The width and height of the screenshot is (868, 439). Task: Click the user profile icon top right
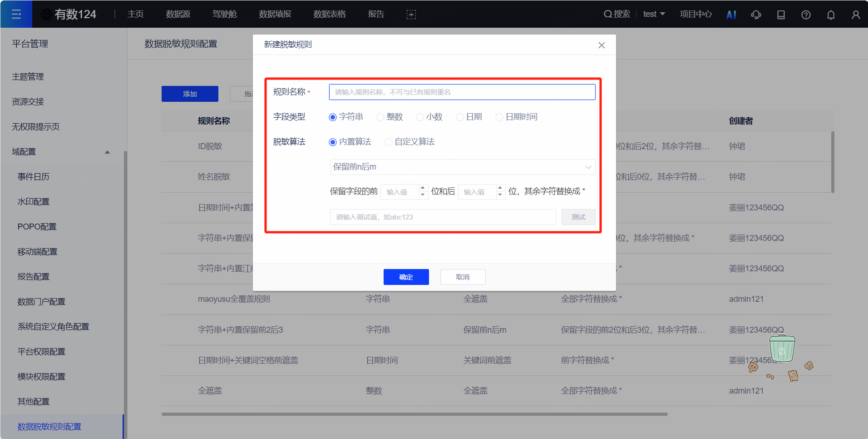coord(856,14)
